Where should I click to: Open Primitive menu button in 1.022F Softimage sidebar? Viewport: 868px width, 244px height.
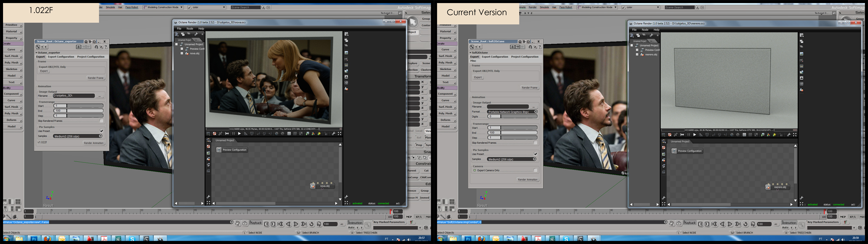click(13, 25)
